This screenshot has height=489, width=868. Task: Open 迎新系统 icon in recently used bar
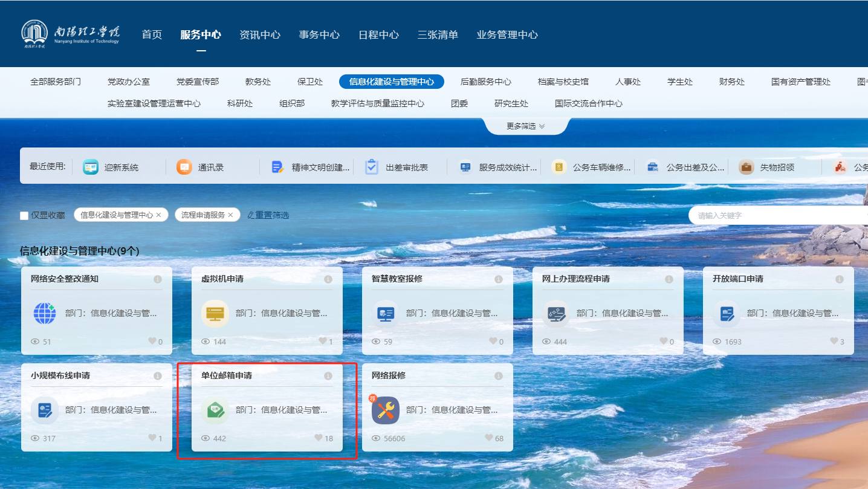(90, 167)
